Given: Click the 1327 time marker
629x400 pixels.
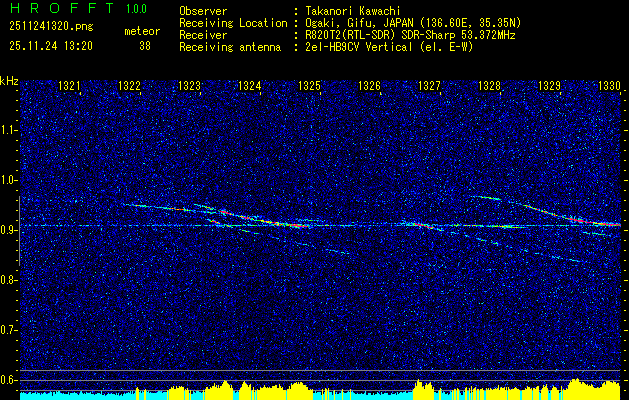Looking at the screenshot, I should [429, 85].
